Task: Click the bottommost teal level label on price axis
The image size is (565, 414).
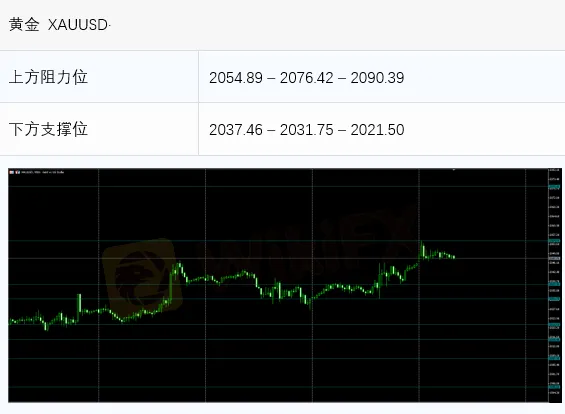Action: click(554, 387)
